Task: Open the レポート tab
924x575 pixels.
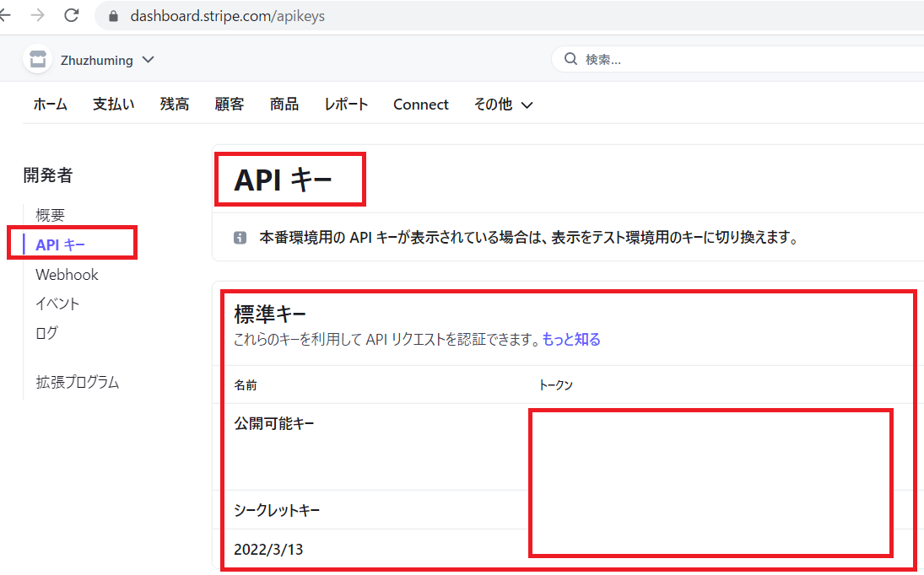Action: coord(346,105)
